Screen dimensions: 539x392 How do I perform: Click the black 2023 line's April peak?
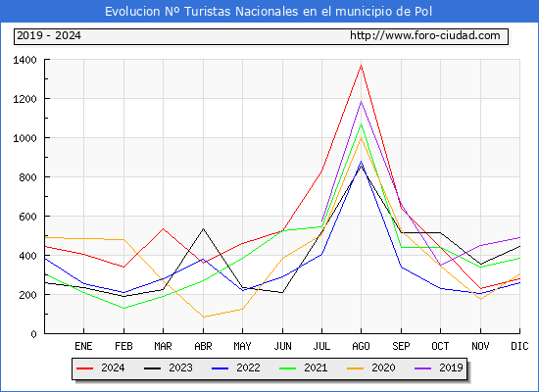click(203, 228)
